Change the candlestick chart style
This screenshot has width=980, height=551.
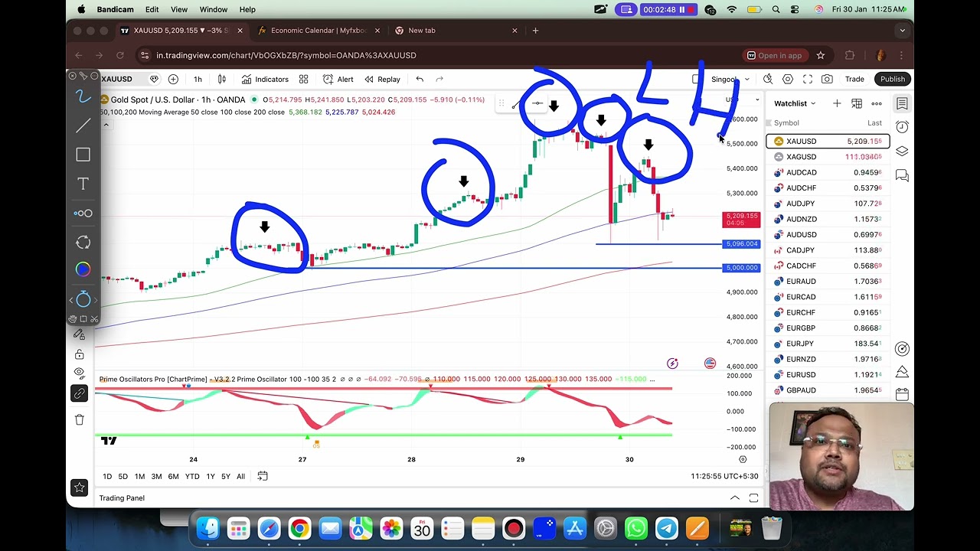(x=222, y=79)
